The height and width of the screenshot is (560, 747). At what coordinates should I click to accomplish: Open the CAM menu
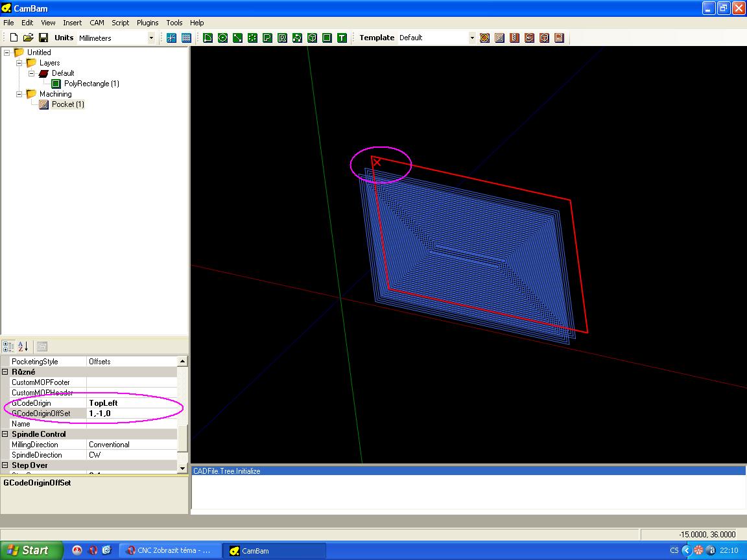[97, 23]
